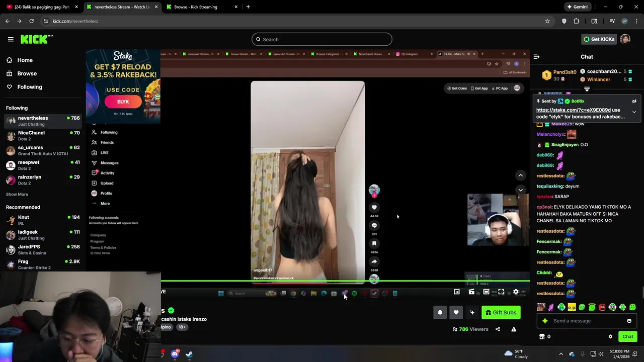The height and width of the screenshot is (362, 644).
Task: Open the stake.com pinned link
Action: [x=574, y=110]
